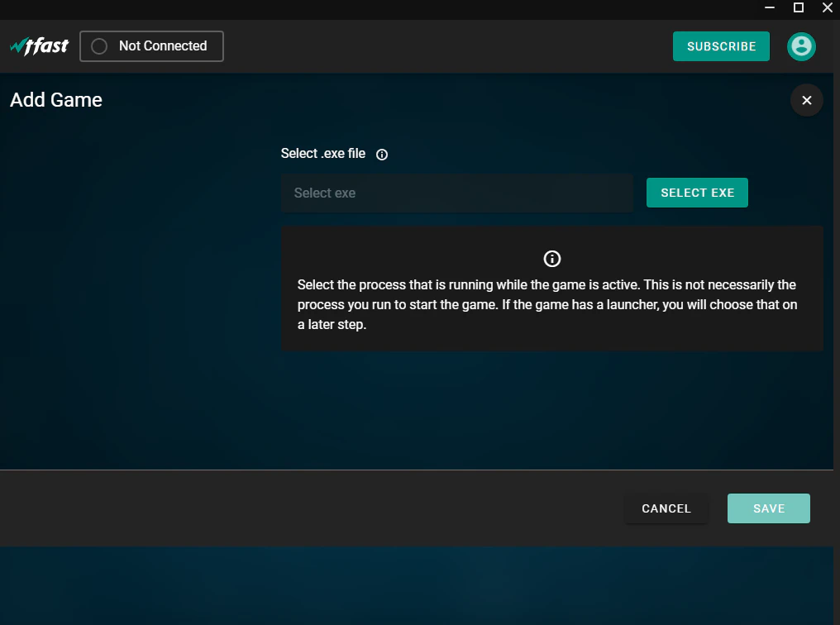Click the Select .exe file label
The image size is (840, 625).
click(x=325, y=154)
